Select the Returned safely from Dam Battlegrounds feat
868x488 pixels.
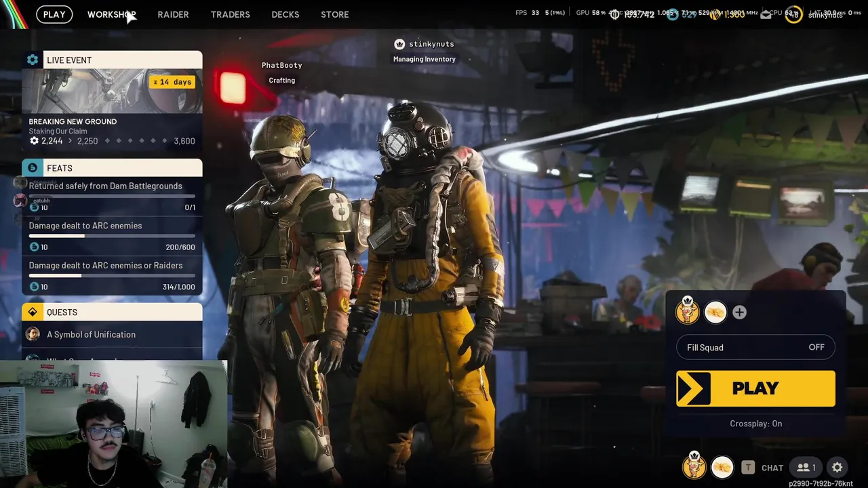pyautogui.click(x=112, y=197)
